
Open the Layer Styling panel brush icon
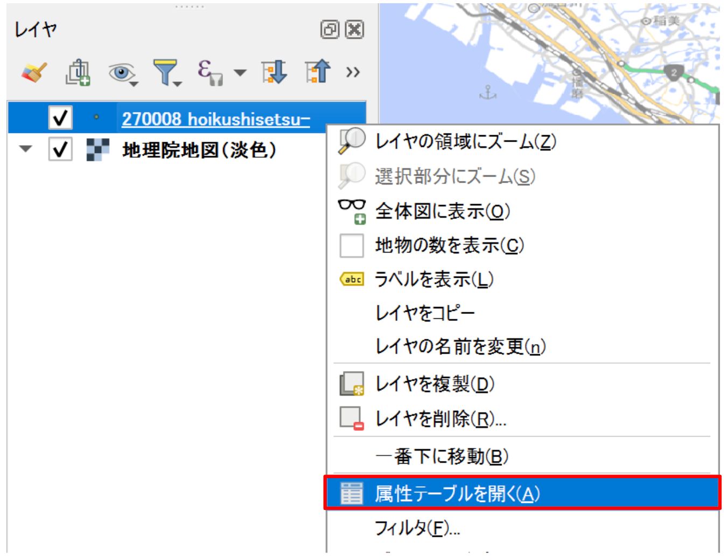click(34, 72)
